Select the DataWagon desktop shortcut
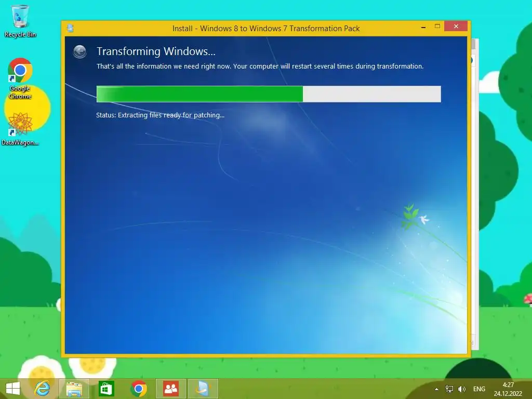Screen dimensions: 532x399 (x=20, y=129)
